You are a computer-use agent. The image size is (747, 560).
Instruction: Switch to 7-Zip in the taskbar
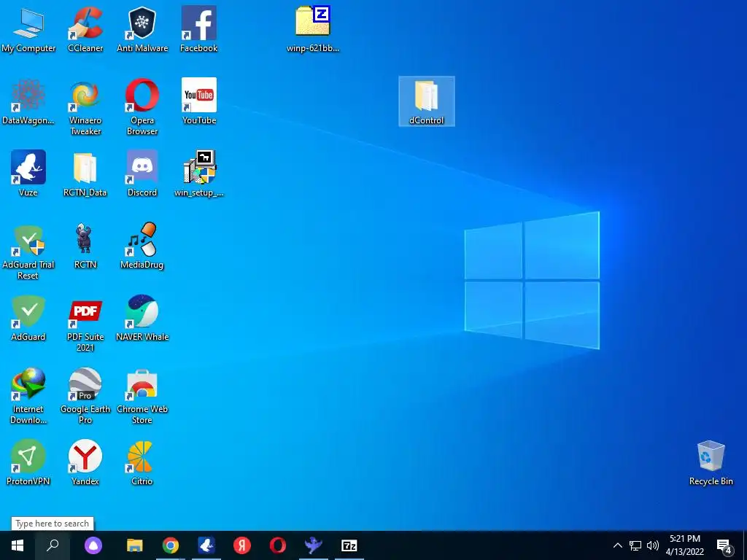click(x=349, y=545)
